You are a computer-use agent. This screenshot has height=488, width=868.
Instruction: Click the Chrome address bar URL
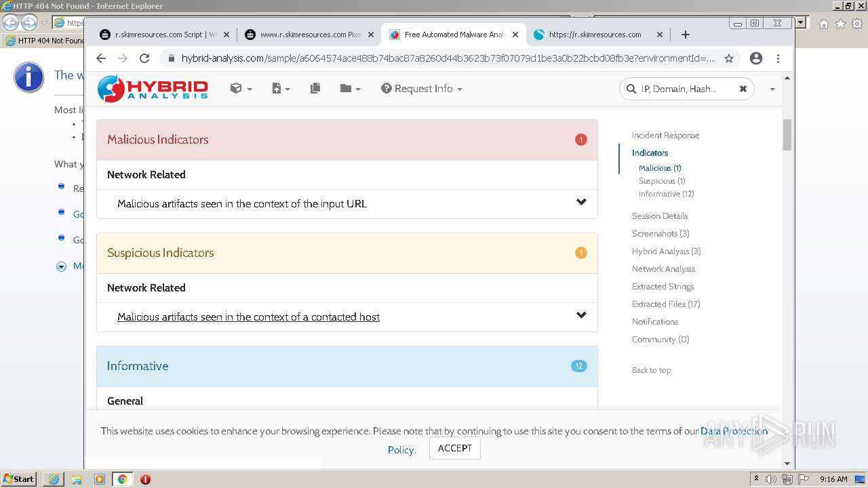point(448,58)
